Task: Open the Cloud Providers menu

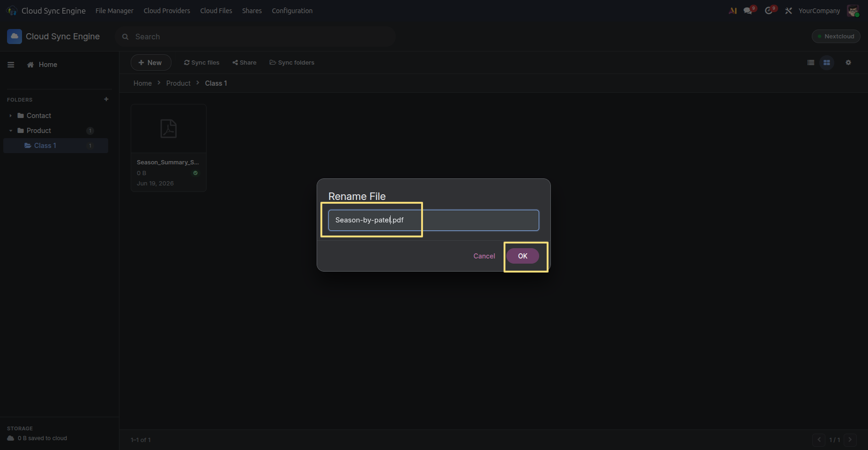Action: [167, 11]
